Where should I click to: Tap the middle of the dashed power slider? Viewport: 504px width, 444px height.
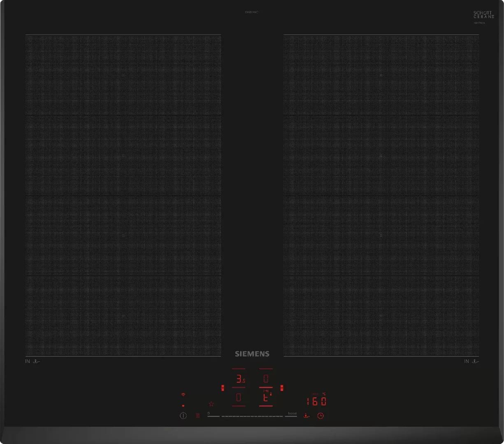(x=252, y=416)
